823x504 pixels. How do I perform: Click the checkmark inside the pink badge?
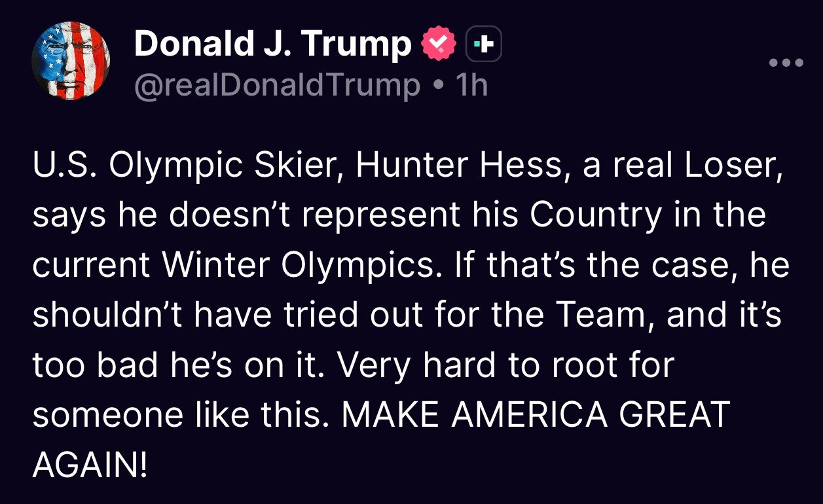point(437,43)
